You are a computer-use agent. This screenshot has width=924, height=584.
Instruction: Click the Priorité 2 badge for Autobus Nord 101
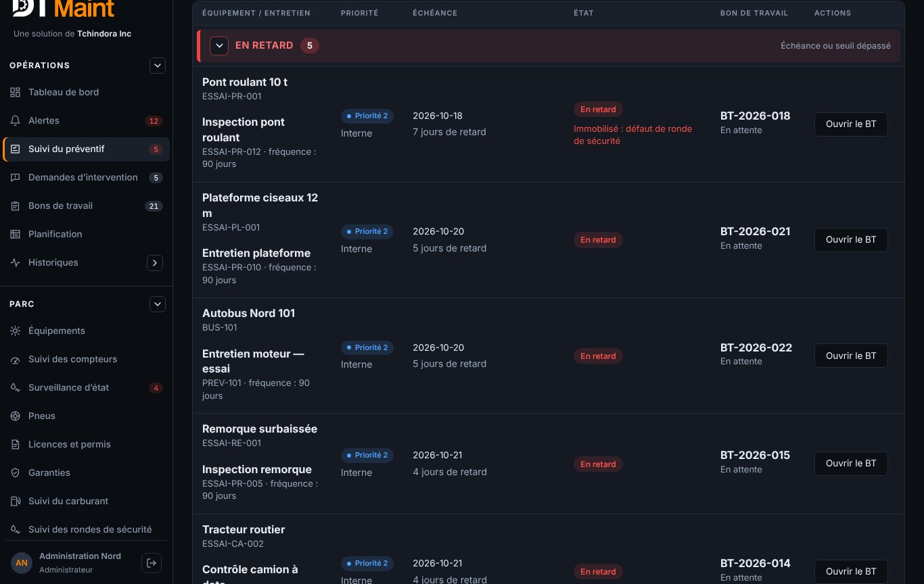[367, 347]
